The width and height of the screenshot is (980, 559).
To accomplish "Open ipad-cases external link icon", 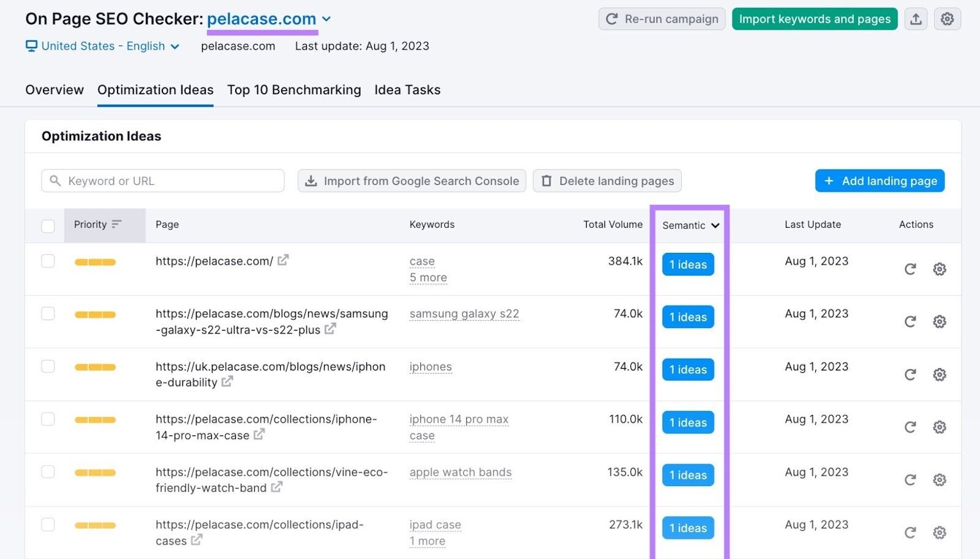I will tap(197, 540).
